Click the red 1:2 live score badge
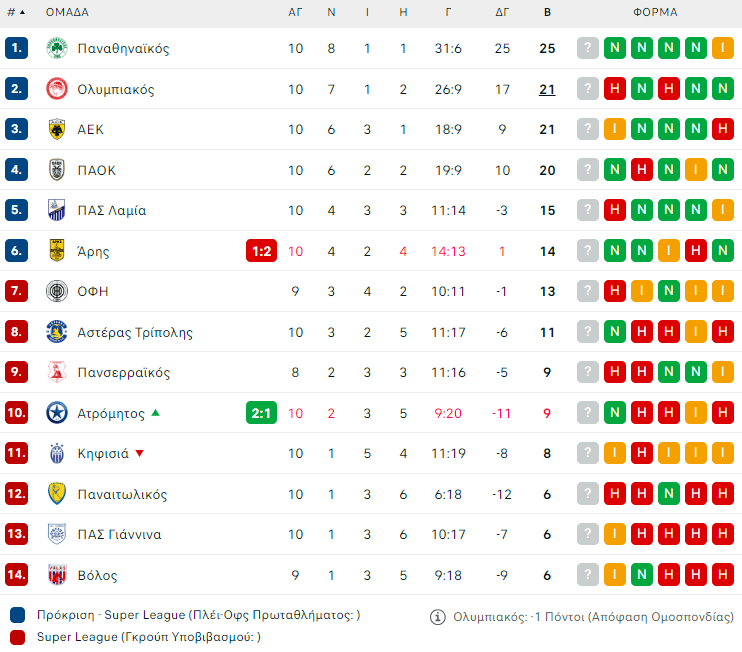 pos(261,251)
